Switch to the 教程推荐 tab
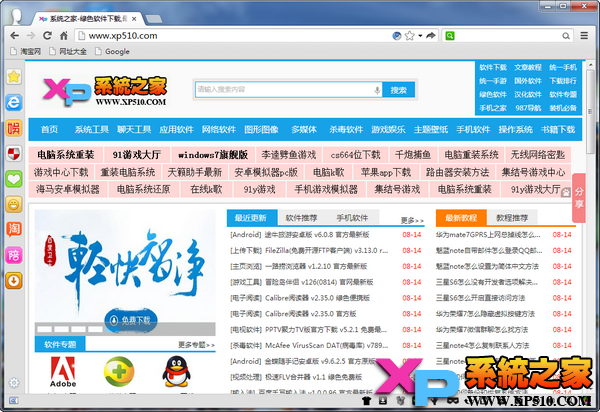The image size is (600, 412). (512, 218)
